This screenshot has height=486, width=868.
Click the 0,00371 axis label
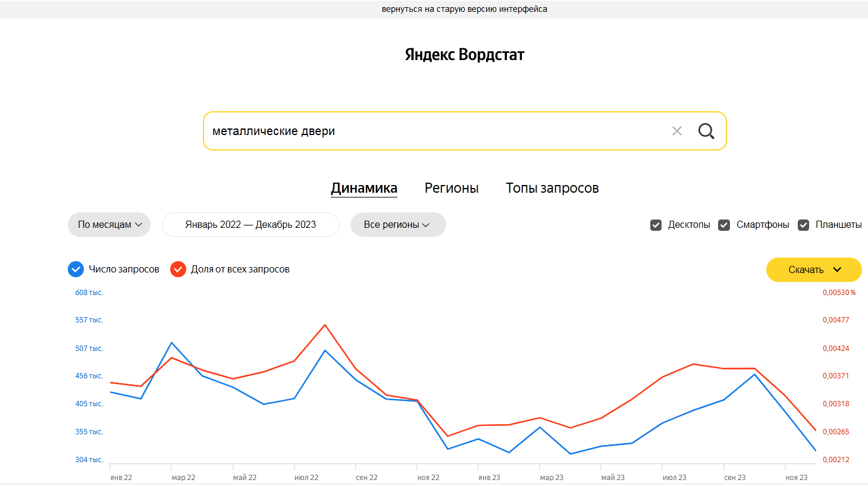[836, 376]
